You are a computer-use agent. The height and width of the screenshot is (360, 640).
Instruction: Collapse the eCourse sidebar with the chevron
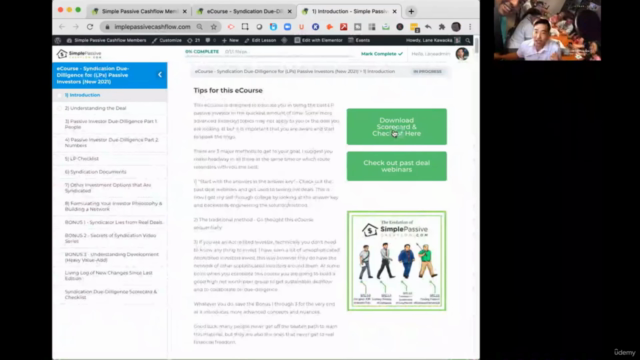coord(160,75)
